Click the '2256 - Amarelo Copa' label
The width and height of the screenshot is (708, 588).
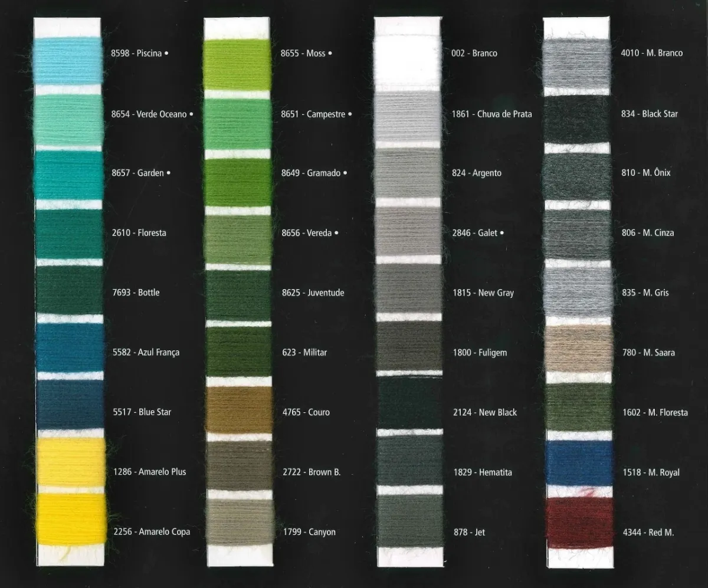click(x=152, y=531)
